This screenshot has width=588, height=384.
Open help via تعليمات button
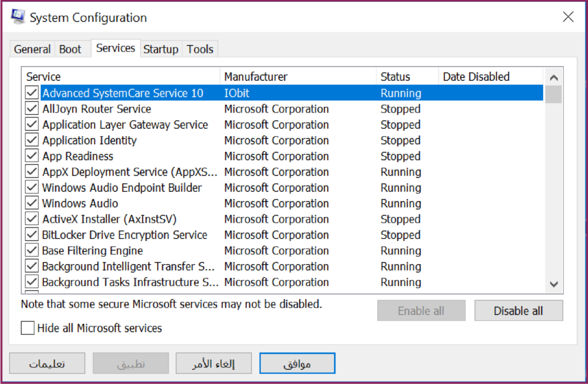coord(47,363)
